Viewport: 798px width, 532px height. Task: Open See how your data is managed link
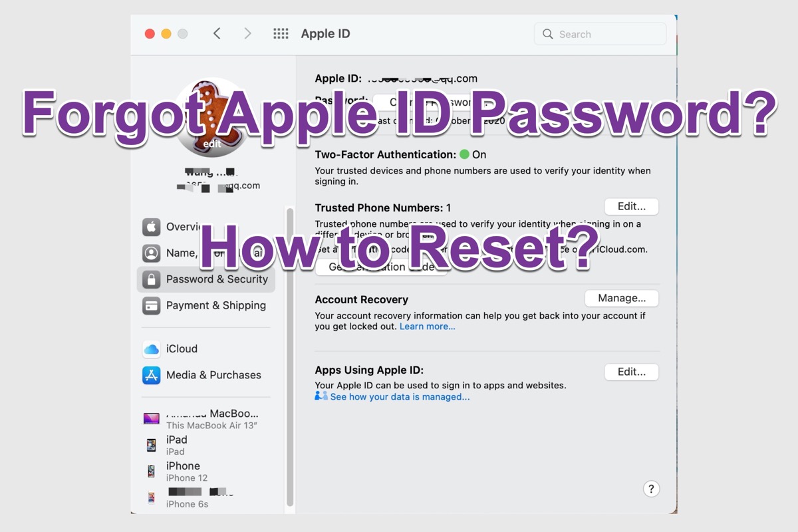[x=399, y=397]
